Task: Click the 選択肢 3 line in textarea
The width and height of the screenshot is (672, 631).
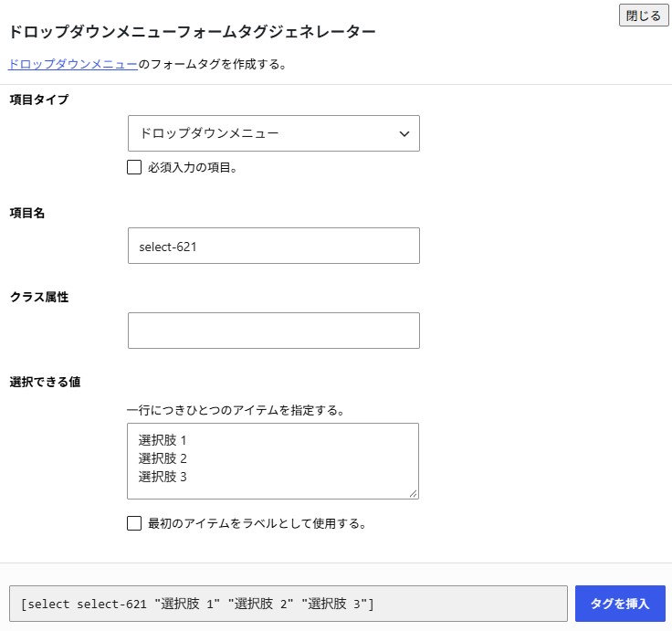Action: 163,477
